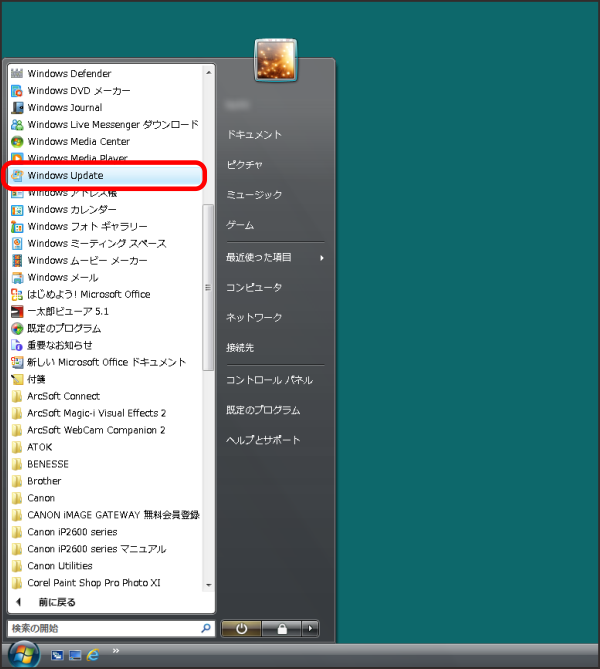Open ミュージック from right pane
Image resolution: width=600 pixels, height=669 pixels.
pyautogui.click(x=254, y=195)
